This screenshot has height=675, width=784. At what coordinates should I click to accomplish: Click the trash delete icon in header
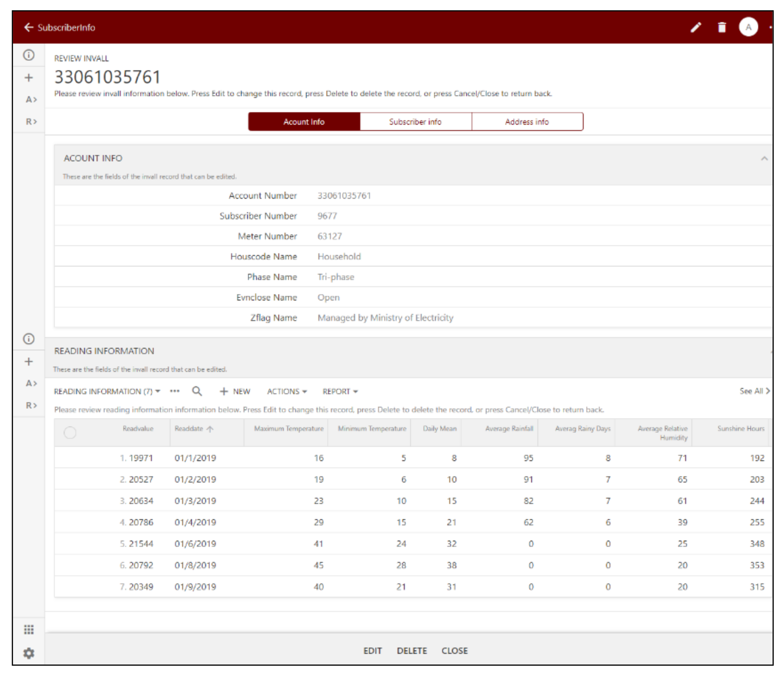click(x=722, y=27)
